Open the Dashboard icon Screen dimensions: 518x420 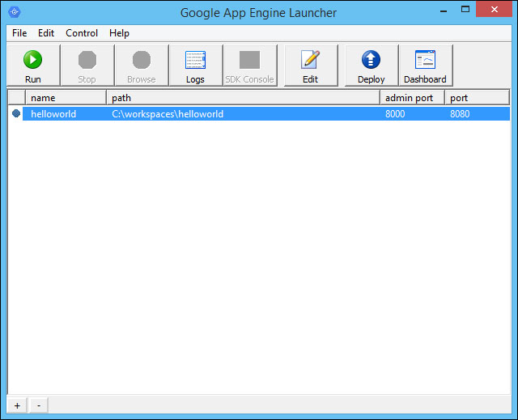tap(425, 60)
